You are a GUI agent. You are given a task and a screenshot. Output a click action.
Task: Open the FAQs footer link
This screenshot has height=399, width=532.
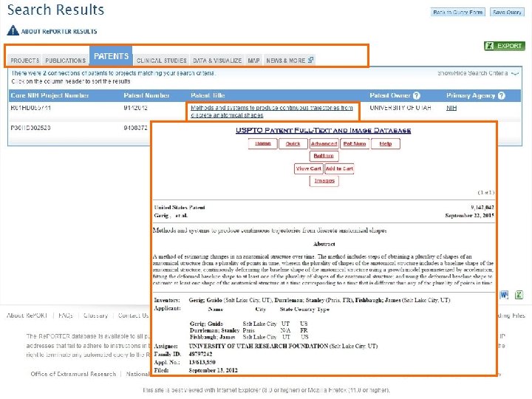(x=66, y=316)
